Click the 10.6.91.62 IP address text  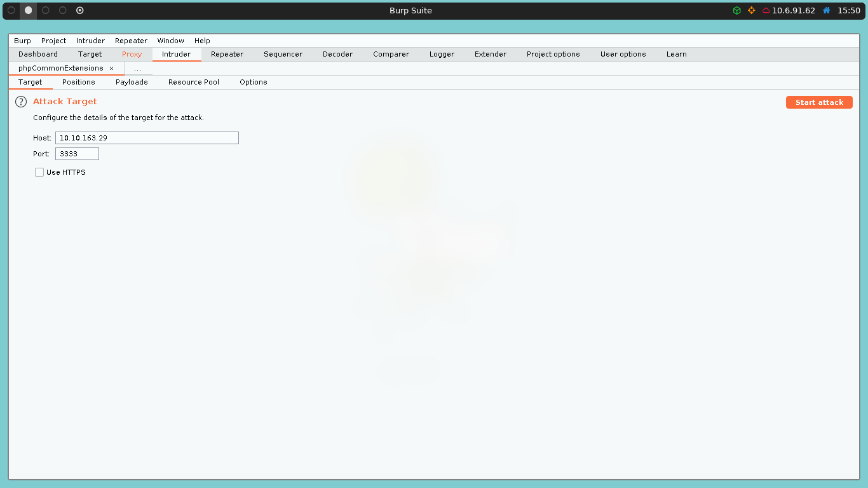[794, 11]
